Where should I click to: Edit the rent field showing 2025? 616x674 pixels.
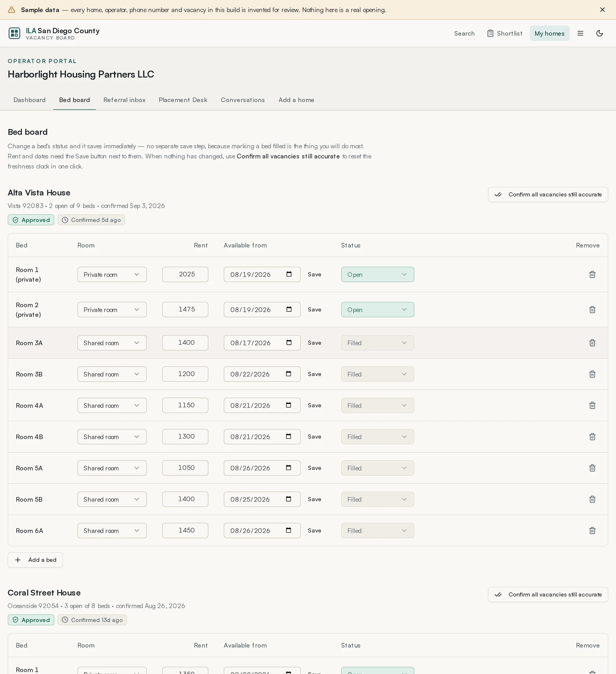185,275
